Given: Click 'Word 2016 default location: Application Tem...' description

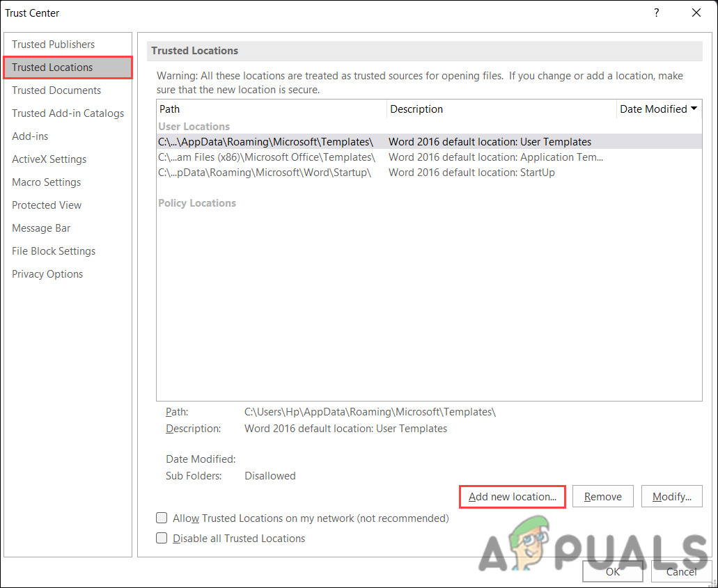Looking at the screenshot, I should (496, 157).
